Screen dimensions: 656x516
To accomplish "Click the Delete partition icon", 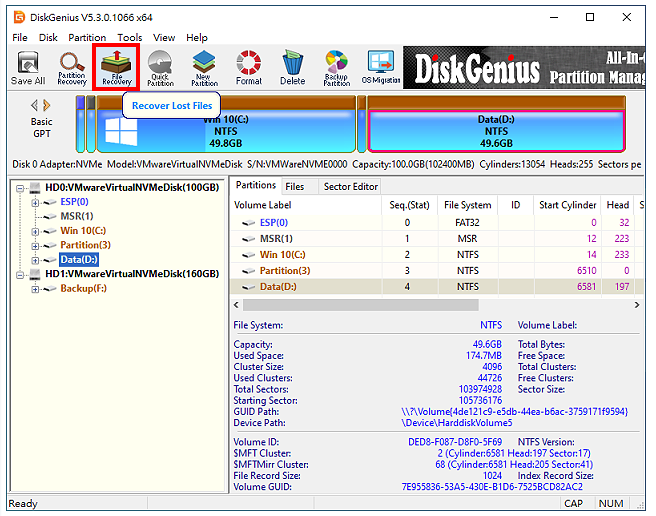I will [x=292, y=68].
